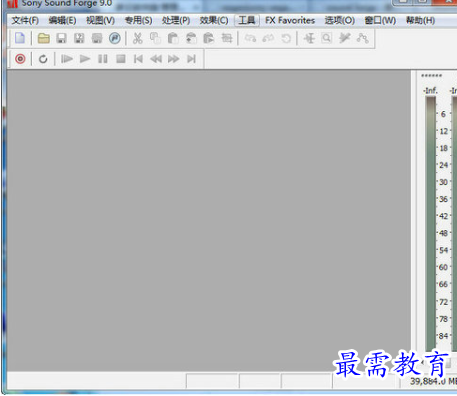This screenshot has height=396, width=457.
Task: Open the 窗口(W) menu
Action: 380,21
